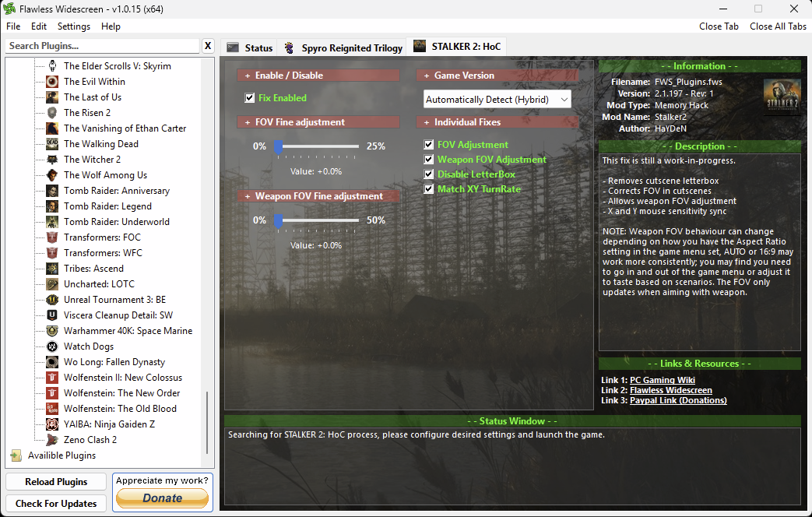Switch to the Status tab
The height and width of the screenshot is (517, 812).
250,47
